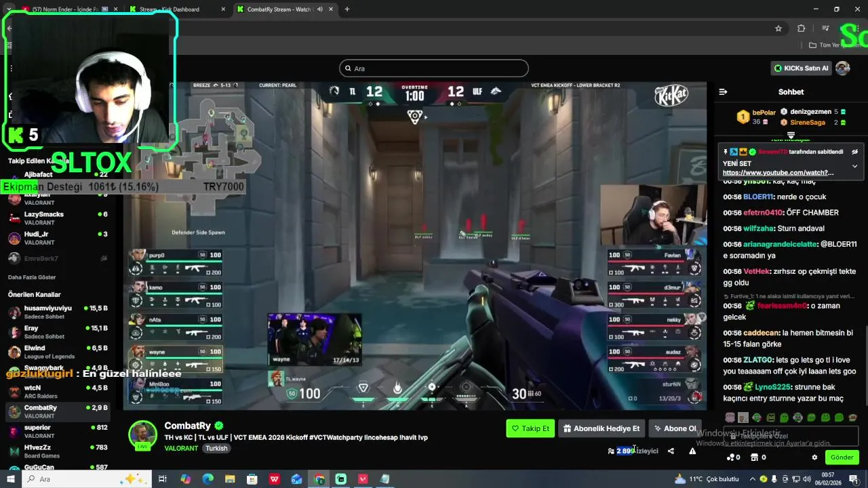This screenshot has height=488, width=868.
Task: Open H1vezZz Board Games channel
Action: pos(57,451)
